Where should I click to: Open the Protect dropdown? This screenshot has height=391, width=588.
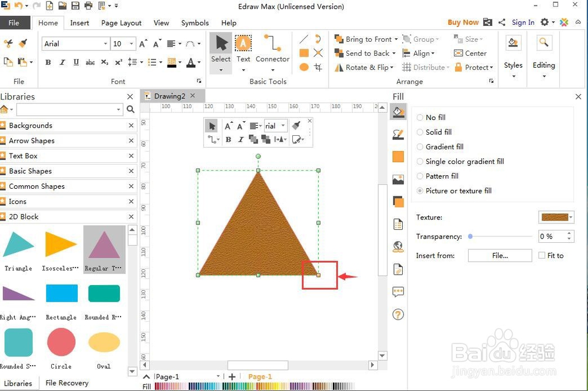coord(473,68)
